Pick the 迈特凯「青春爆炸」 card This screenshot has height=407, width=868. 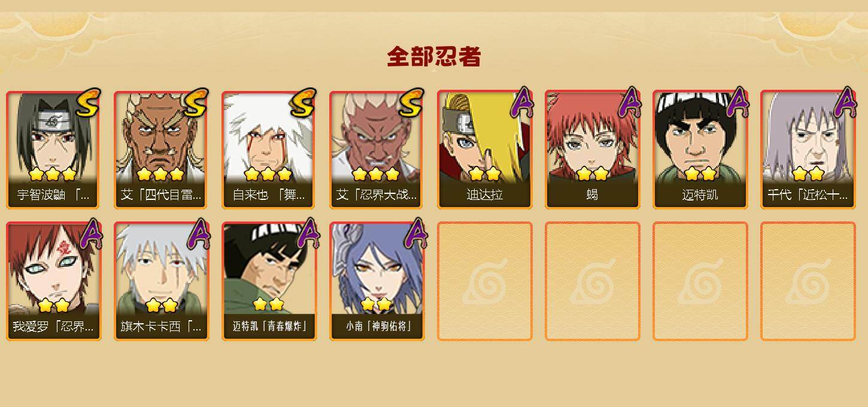269,281
